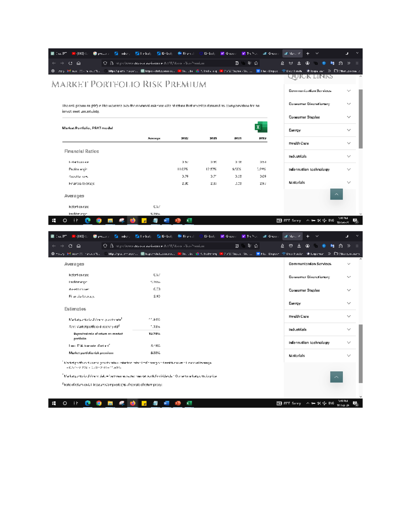
Task: Open Chrome from the lower screenshot's taskbar
Action: tap(99, 403)
